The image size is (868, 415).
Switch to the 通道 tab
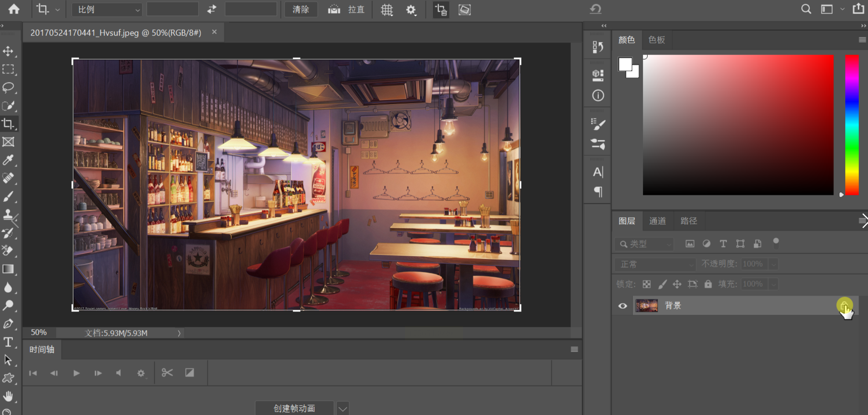point(658,221)
